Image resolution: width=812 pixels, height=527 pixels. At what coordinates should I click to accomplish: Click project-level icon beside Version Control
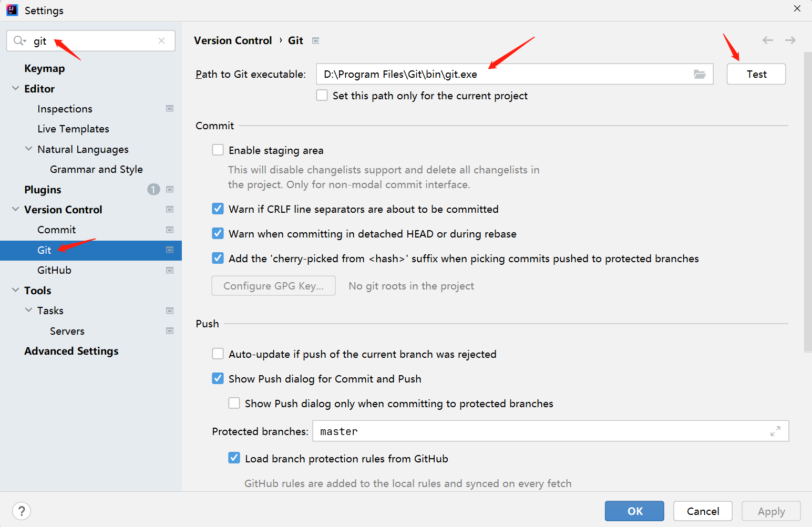click(170, 209)
